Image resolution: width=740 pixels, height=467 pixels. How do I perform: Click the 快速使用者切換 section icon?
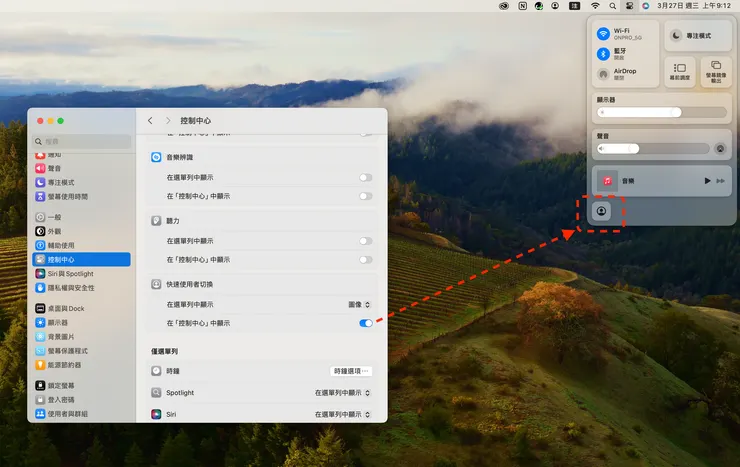tap(156, 284)
